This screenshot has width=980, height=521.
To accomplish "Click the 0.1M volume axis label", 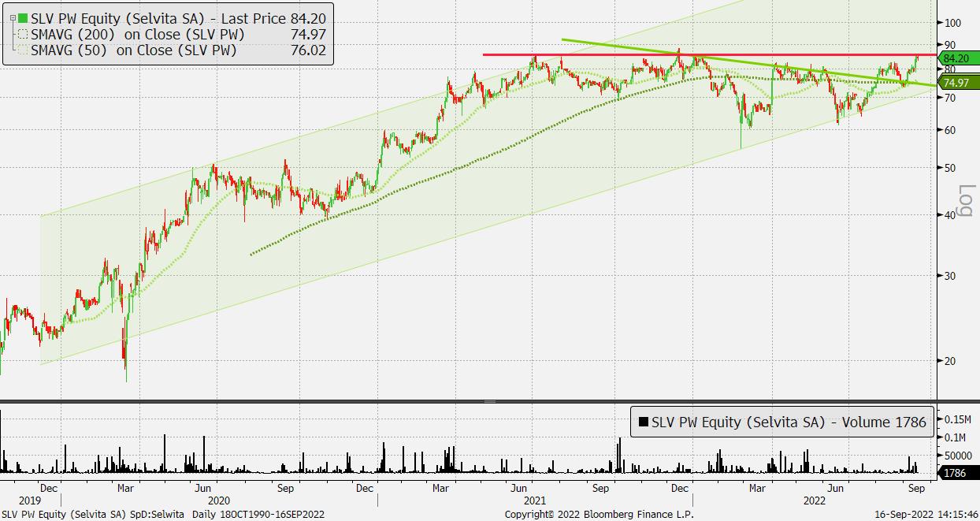I will [955, 437].
